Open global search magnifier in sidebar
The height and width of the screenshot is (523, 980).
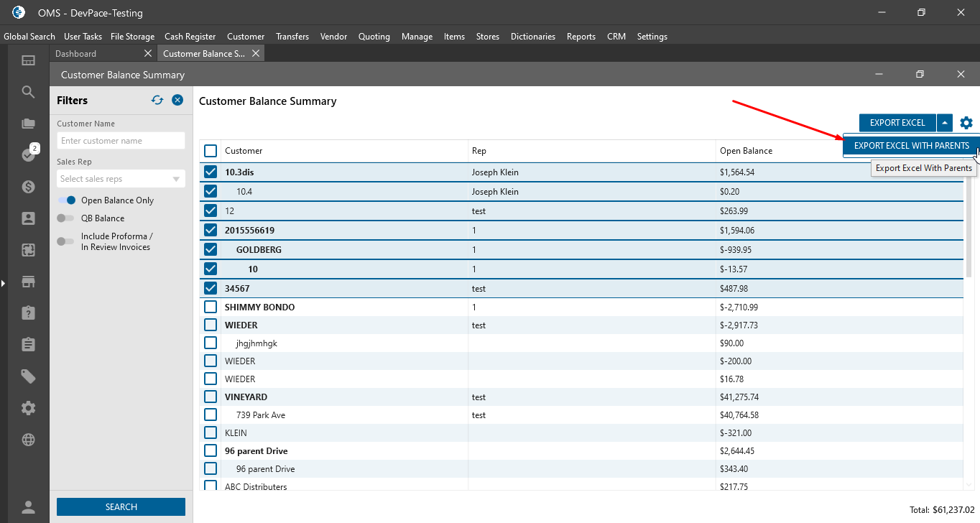(x=28, y=92)
